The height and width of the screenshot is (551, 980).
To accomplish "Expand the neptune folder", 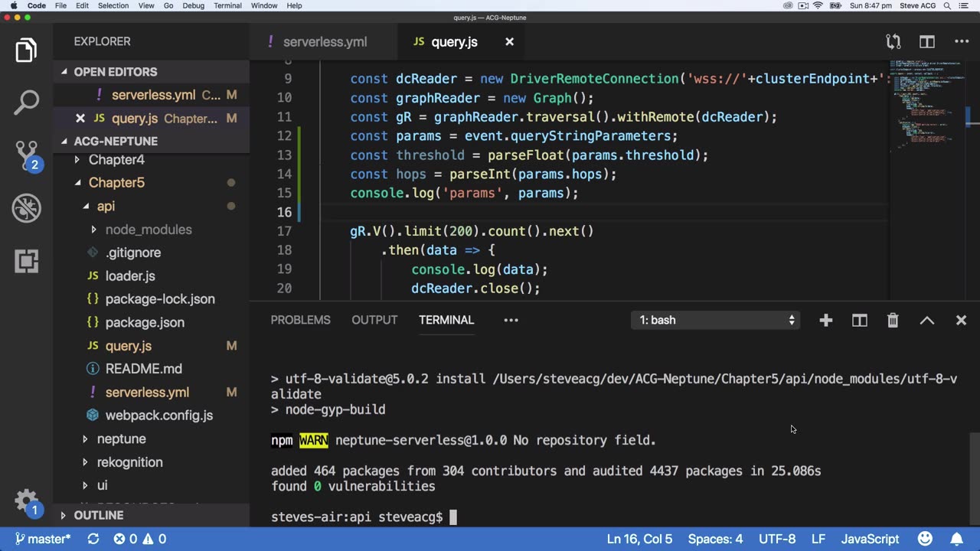I will coord(121,439).
